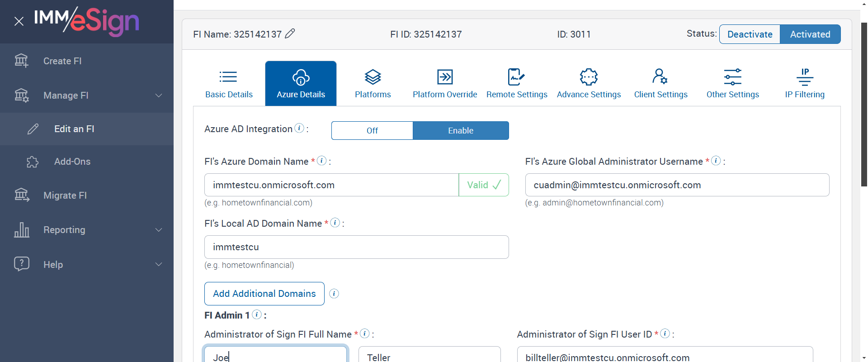The height and width of the screenshot is (362, 868).
Task: Switch to the Other Settings tab
Action: tap(733, 84)
